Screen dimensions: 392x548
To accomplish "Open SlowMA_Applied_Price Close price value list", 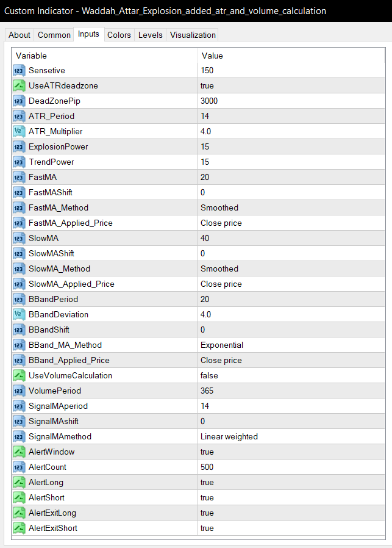I will coord(291,284).
